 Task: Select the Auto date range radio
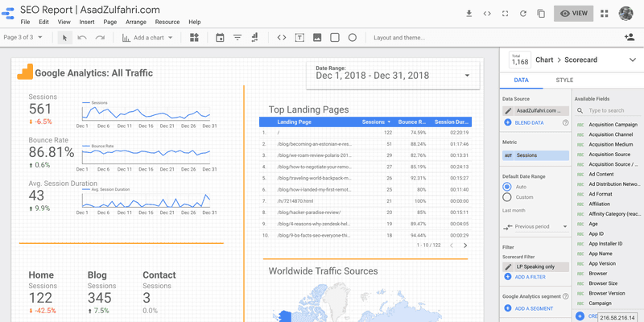pyautogui.click(x=507, y=187)
